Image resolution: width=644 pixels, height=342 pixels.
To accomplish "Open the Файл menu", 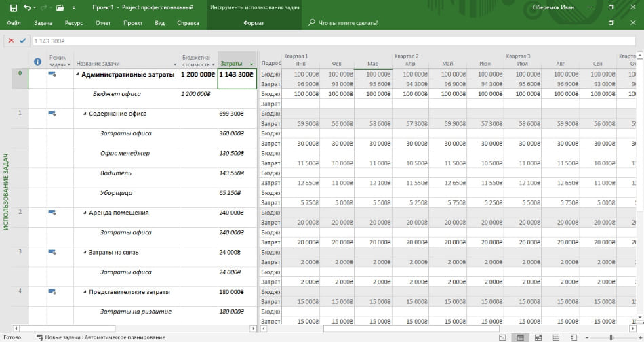I will [14, 23].
